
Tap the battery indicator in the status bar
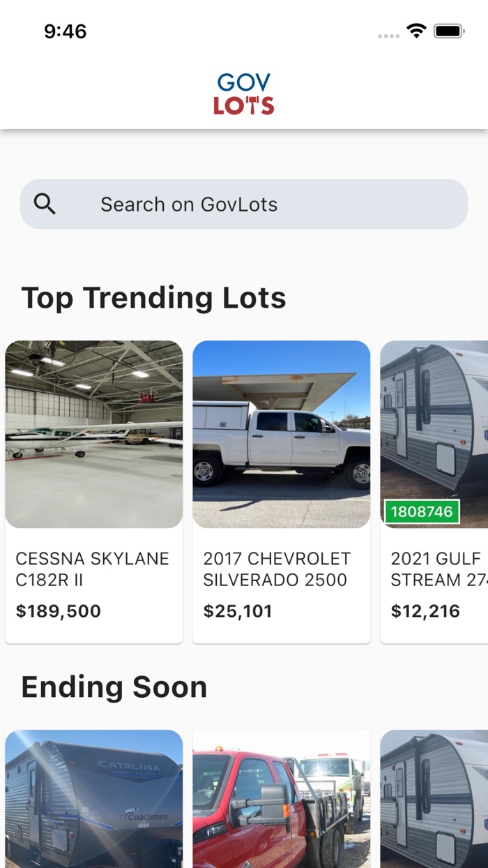[449, 30]
